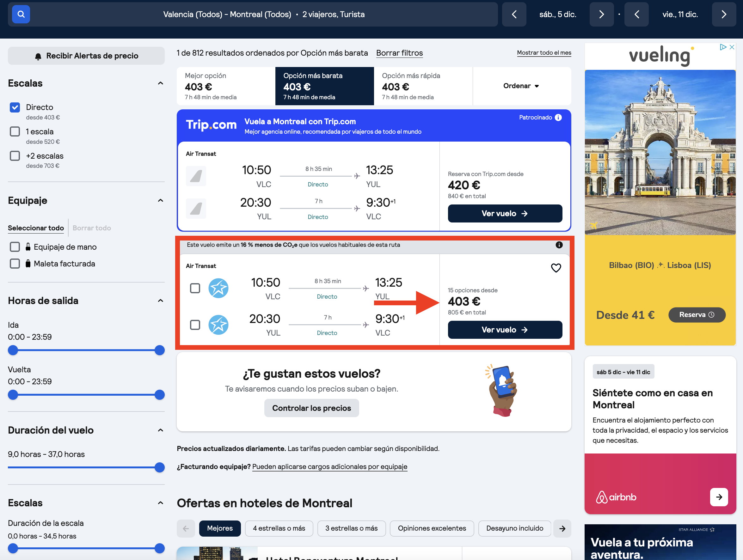Open the Ordenar sort dropdown
Image resolution: width=743 pixels, height=560 pixels.
coord(522,86)
